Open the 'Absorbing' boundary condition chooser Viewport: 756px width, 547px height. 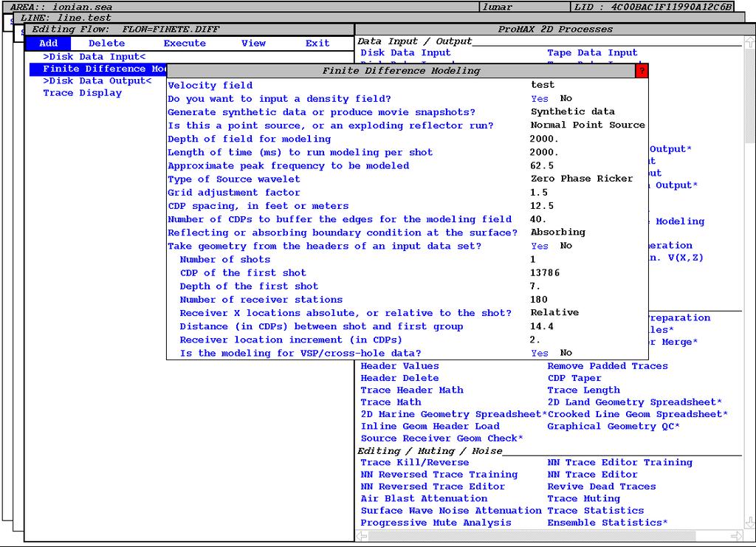(558, 233)
